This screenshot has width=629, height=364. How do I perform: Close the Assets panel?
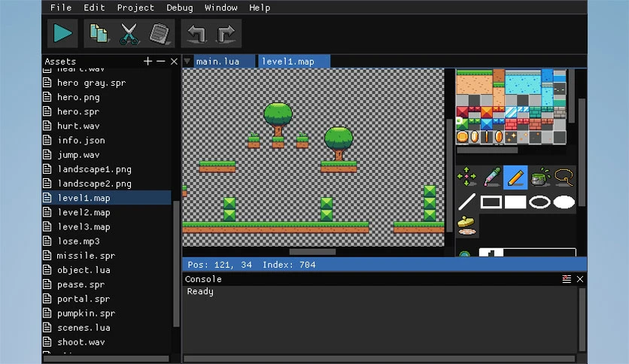pyautogui.click(x=174, y=62)
